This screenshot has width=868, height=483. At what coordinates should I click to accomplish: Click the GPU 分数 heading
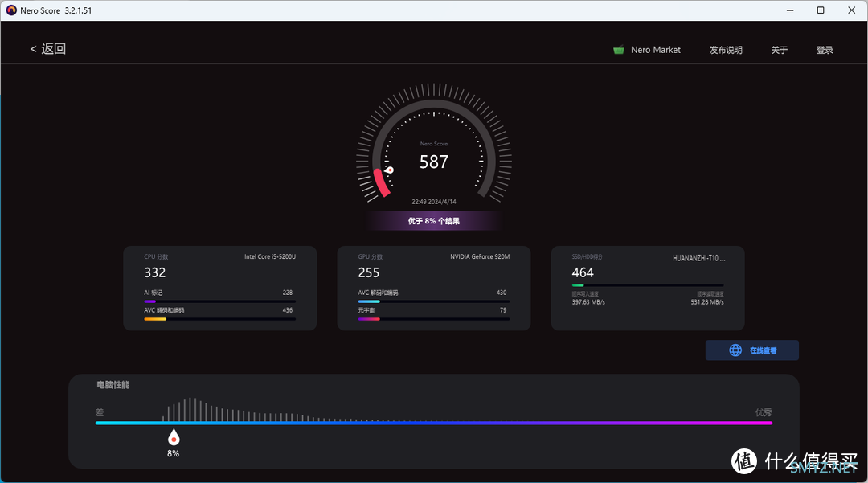(371, 256)
